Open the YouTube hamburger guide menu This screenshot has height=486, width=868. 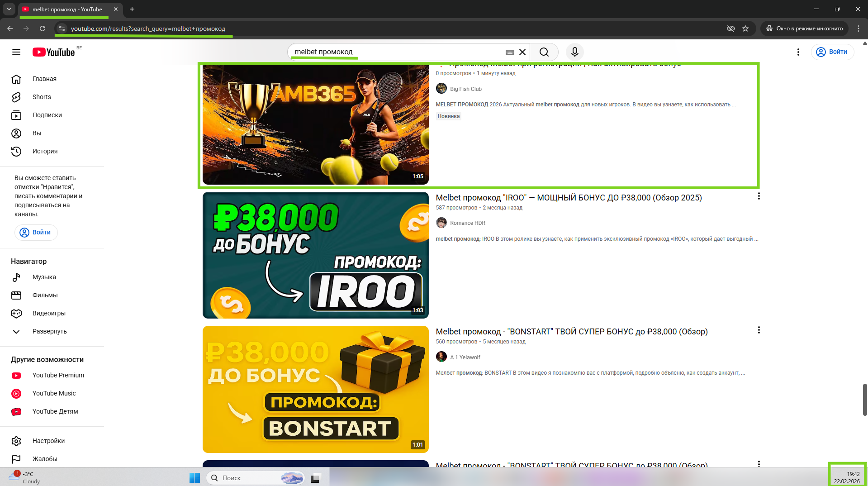pyautogui.click(x=16, y=52)
